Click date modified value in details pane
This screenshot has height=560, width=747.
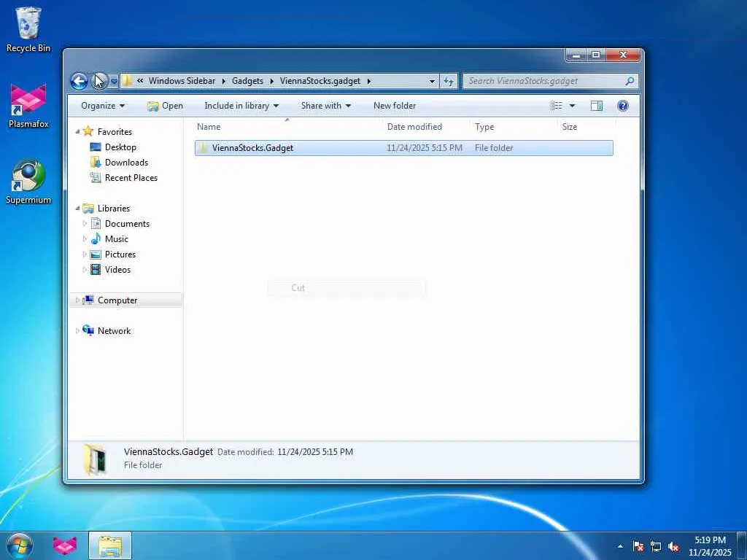pos(315,452)
